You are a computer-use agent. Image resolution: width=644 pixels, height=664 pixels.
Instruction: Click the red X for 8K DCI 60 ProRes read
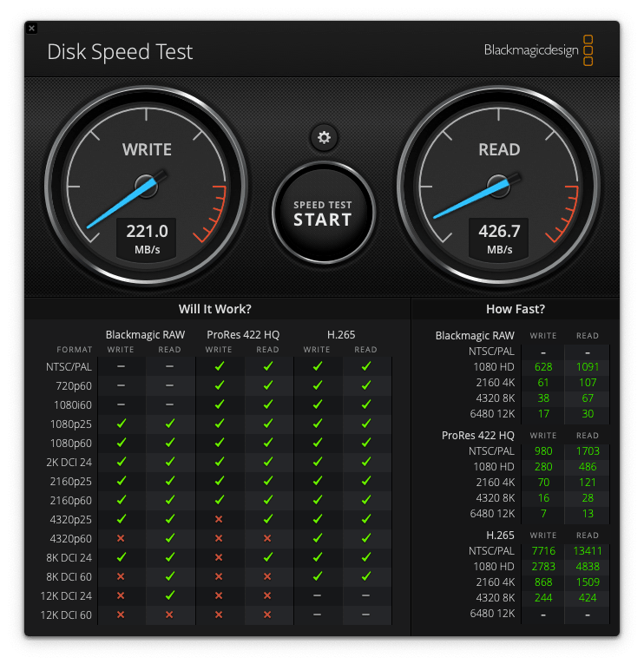point(267,576)
